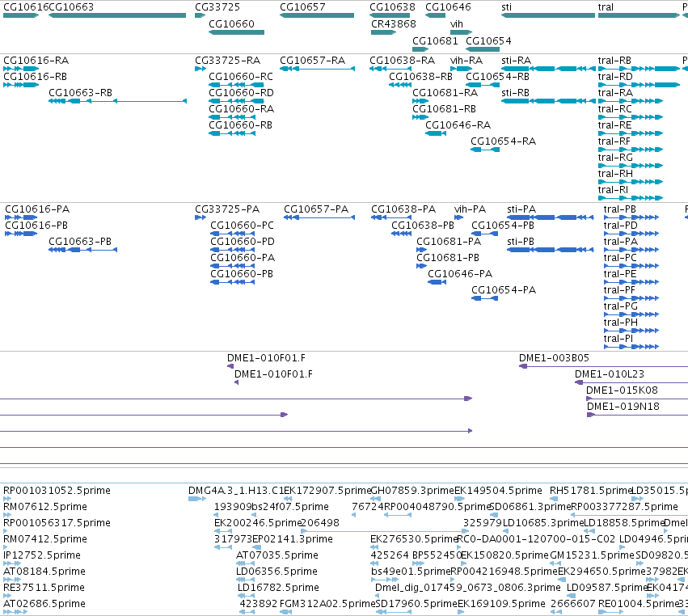The height and width of the screenshot is (616, 688).
Task: Select the vih gene label
Action: (457, 23)
